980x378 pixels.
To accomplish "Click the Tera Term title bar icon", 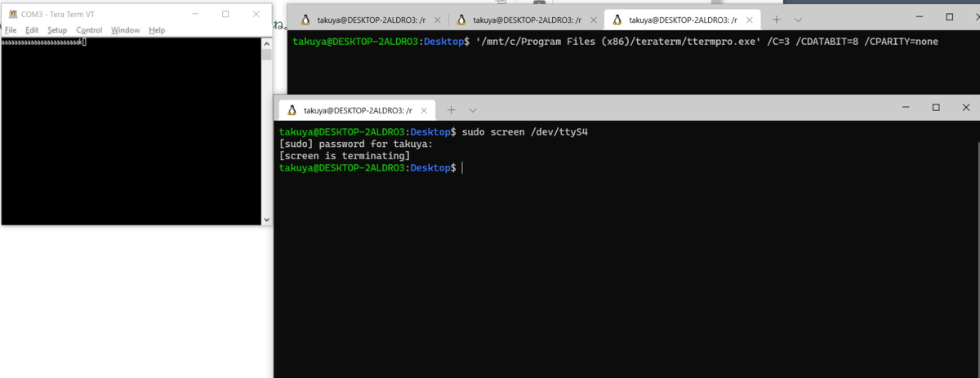I will tap(13, 14).
